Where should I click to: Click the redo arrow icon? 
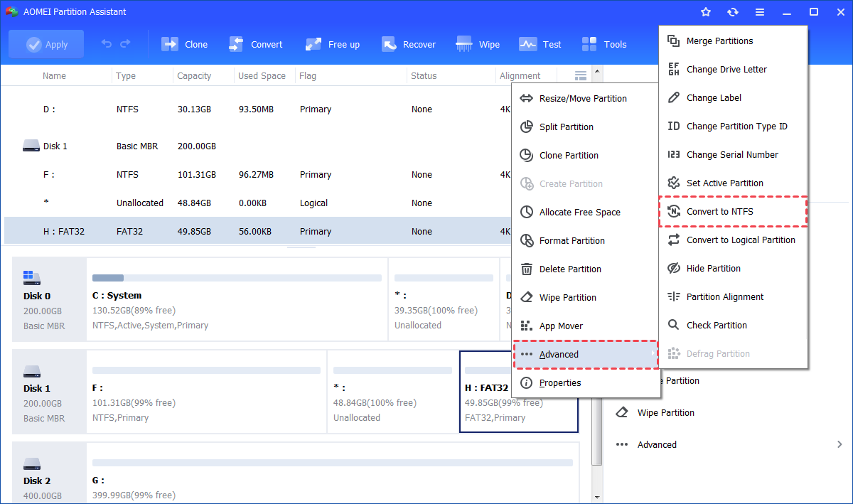[125, 44]
